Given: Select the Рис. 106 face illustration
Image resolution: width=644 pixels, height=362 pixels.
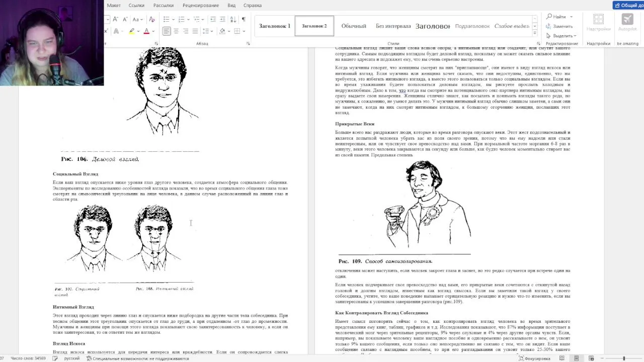Looking at the screenshot, I should (x=163, y=92).
